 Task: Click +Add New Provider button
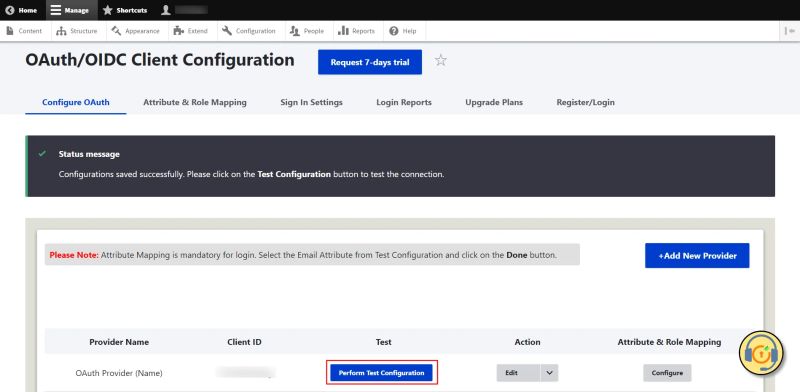[x=697, y=255]
